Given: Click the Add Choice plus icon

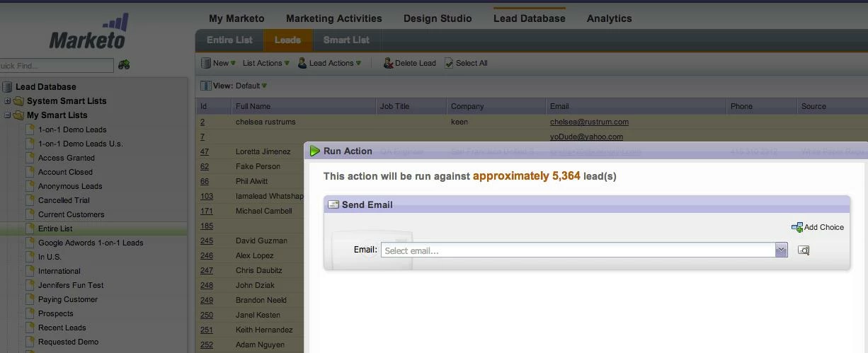Looking at the screenshot, I should coord(797,227).
